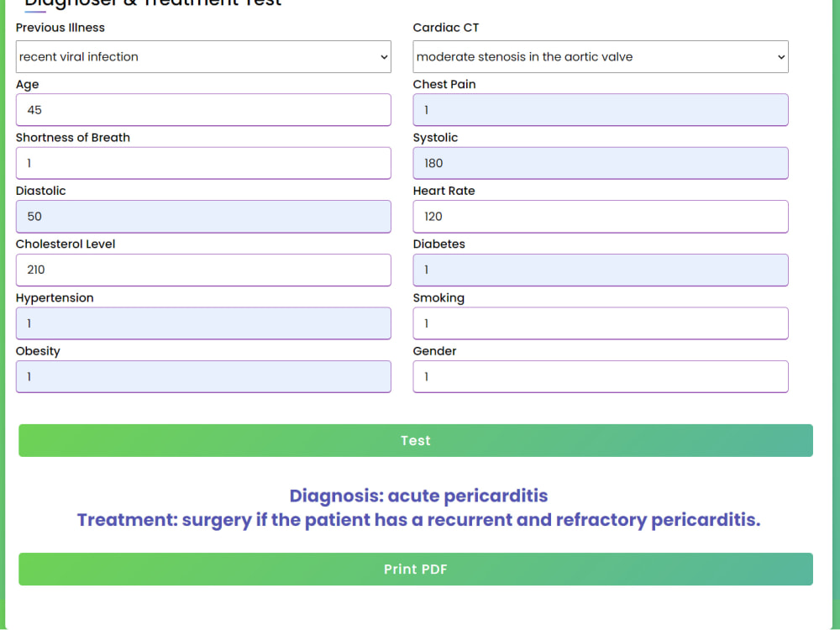Edit the Diastolic input box
This screenshot has width=840, height=630.
coord(203,217)
